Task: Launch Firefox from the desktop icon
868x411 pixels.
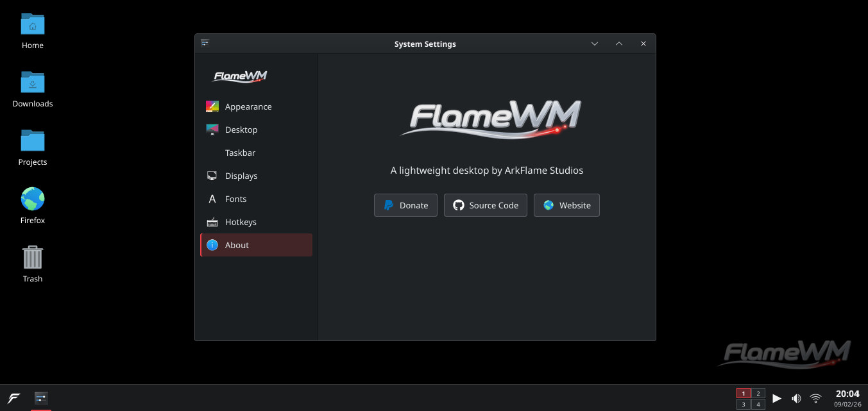Action: (33, 199)
